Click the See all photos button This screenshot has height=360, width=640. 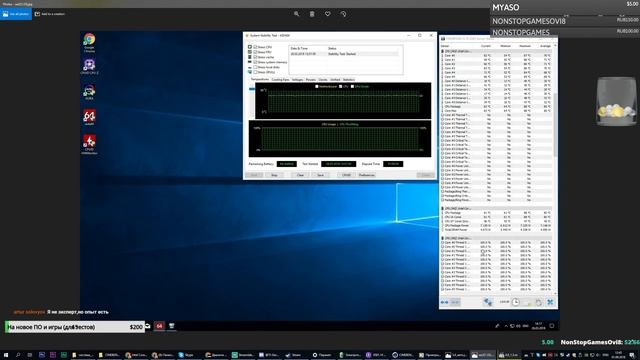click(x=16, y=14)
